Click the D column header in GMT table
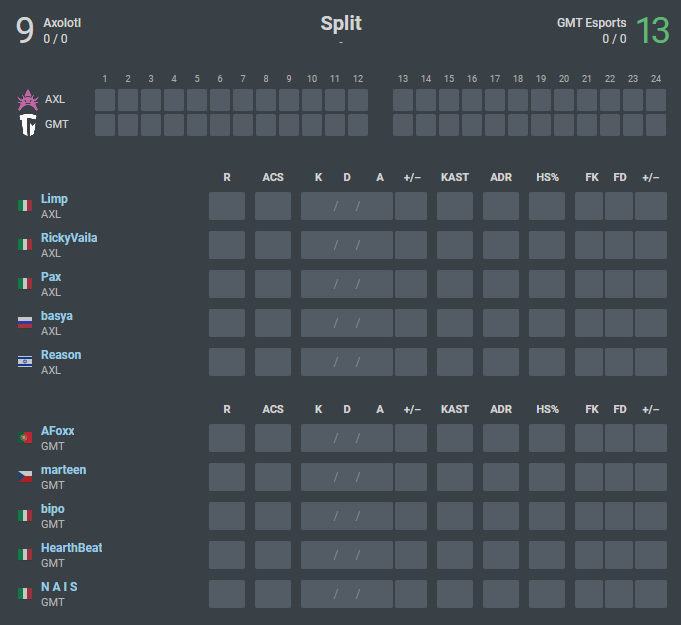This screenshot has height=625, width=681. [x=347, y=409]
